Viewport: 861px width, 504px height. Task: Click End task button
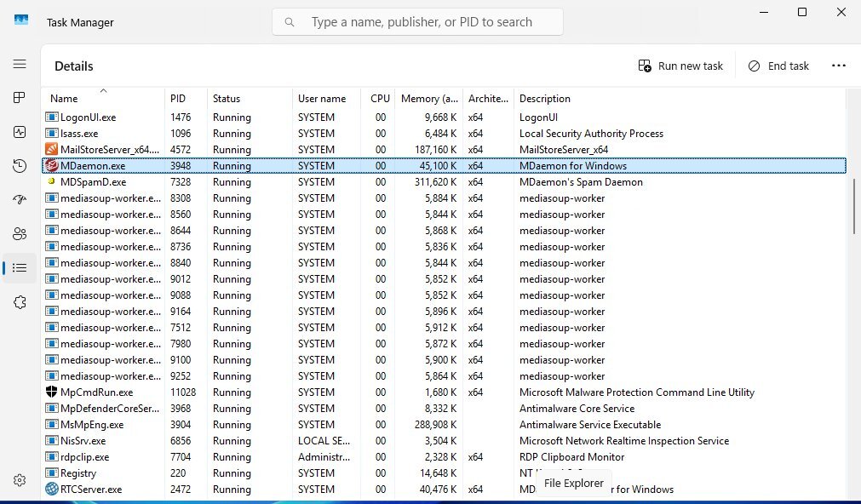click(778, 66)
